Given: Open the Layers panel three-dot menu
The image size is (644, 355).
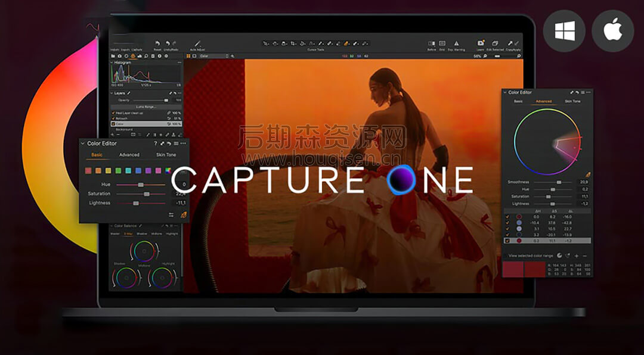Looking at the screenshot, I should point(179,93).
